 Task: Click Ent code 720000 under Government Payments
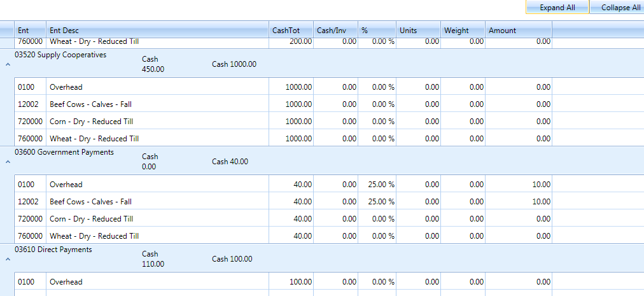coord(31,219)
